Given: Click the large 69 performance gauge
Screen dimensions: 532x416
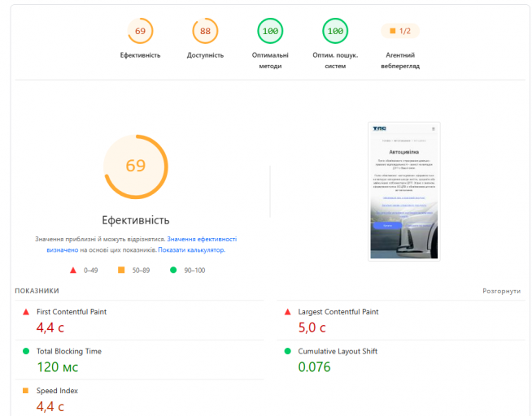Looking at the screenshot, I should pyautogui.click(x=136, y=167).
